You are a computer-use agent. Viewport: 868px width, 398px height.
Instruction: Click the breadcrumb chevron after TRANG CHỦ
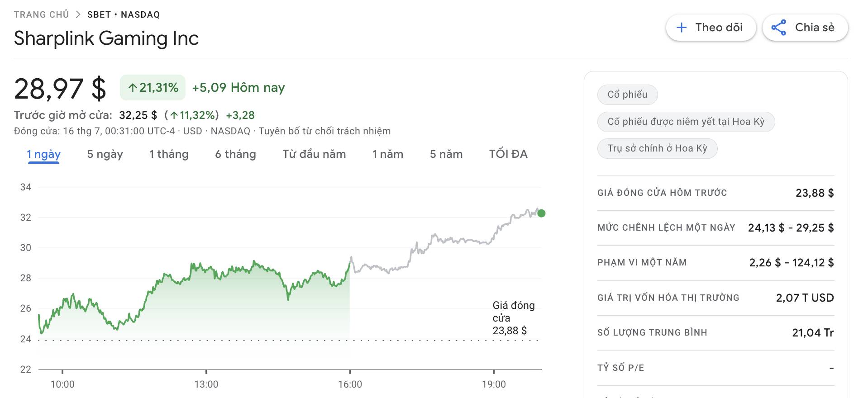click(x=78, y=14)
